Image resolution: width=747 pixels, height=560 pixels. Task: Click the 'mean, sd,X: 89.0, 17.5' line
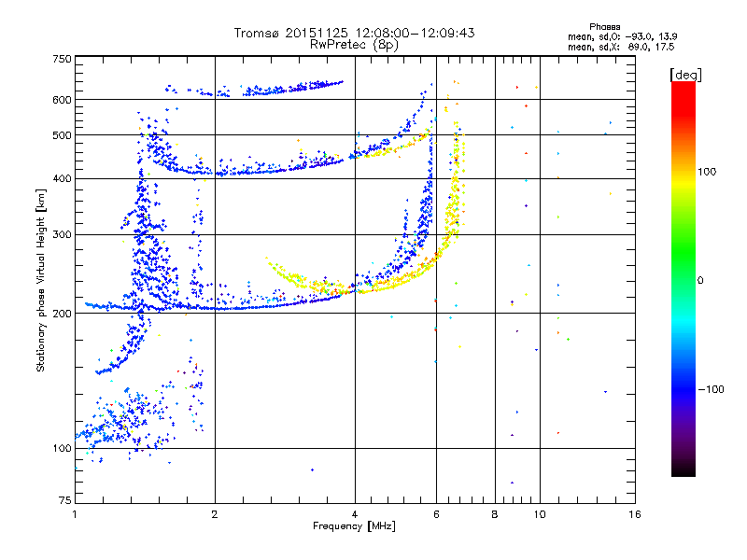621,48
